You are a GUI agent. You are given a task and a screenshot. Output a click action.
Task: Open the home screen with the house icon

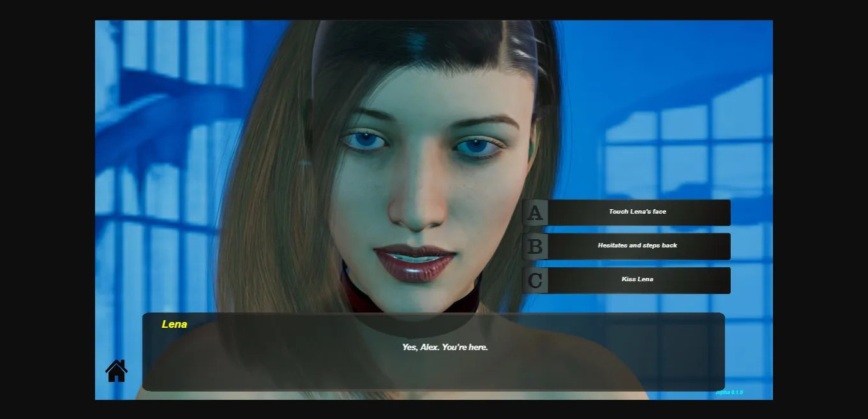tap(117, 371)
